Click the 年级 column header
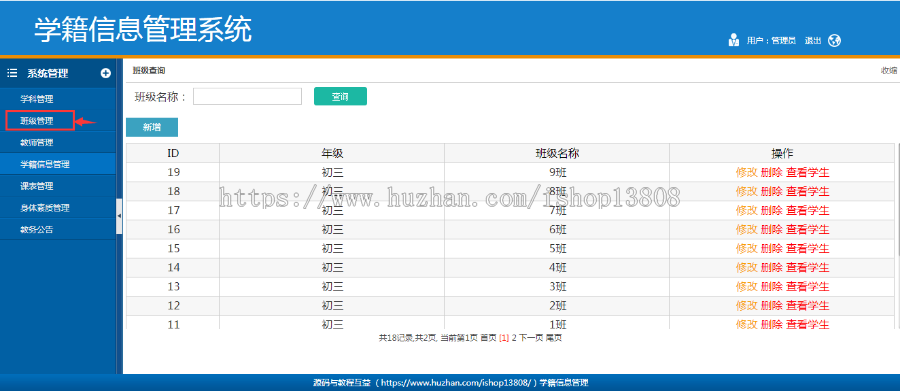The height and width of the screenshot is (391, 900). pos(332,153)
